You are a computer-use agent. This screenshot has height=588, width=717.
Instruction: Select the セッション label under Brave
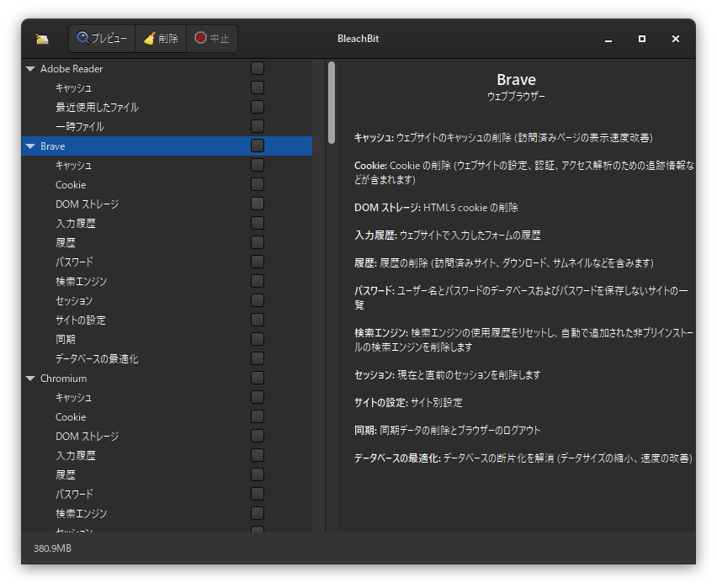click(x=74, y=301)
